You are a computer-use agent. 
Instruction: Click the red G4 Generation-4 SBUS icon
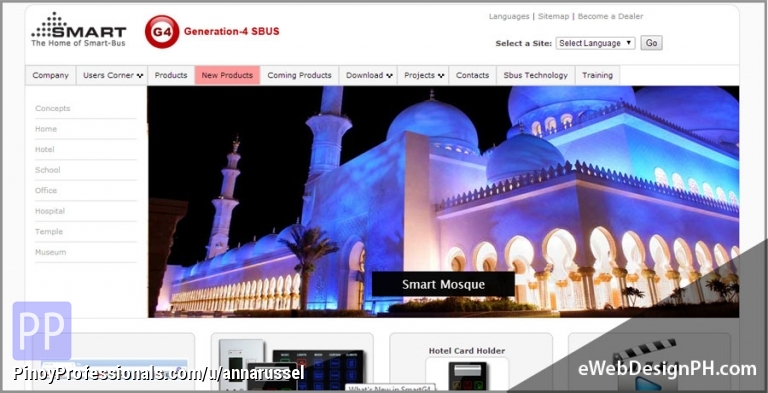pos(162,32)
